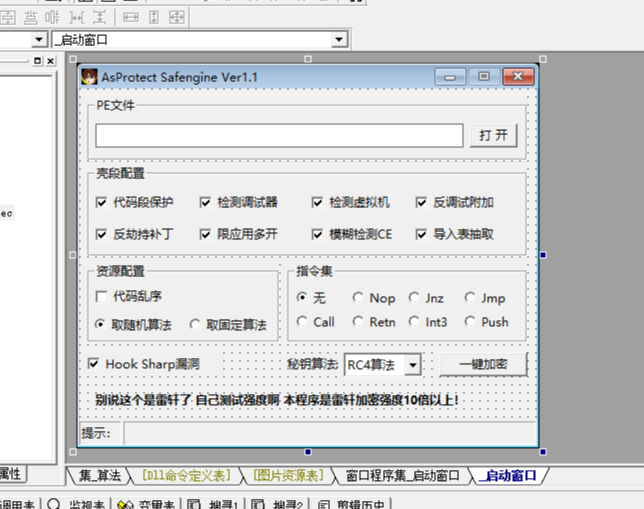Close the left side panel
The image size is (644, 509).
pos(51,61)
